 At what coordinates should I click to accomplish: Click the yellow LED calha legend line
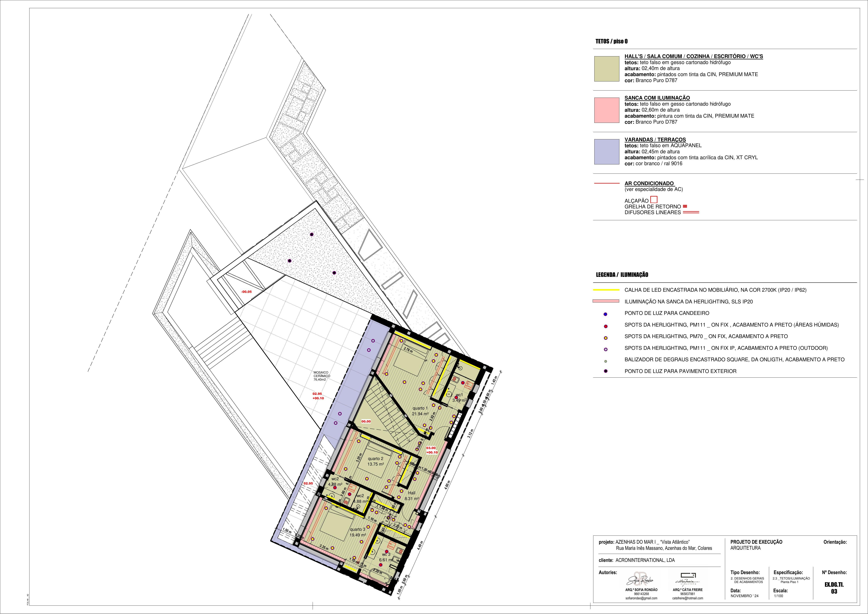tap(606, 290)
